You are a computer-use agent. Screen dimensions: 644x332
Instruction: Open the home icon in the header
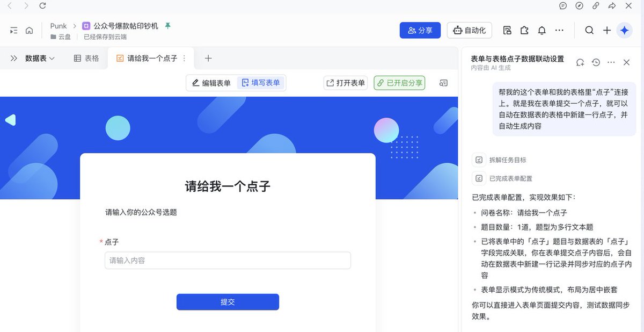tap(29, 31)
